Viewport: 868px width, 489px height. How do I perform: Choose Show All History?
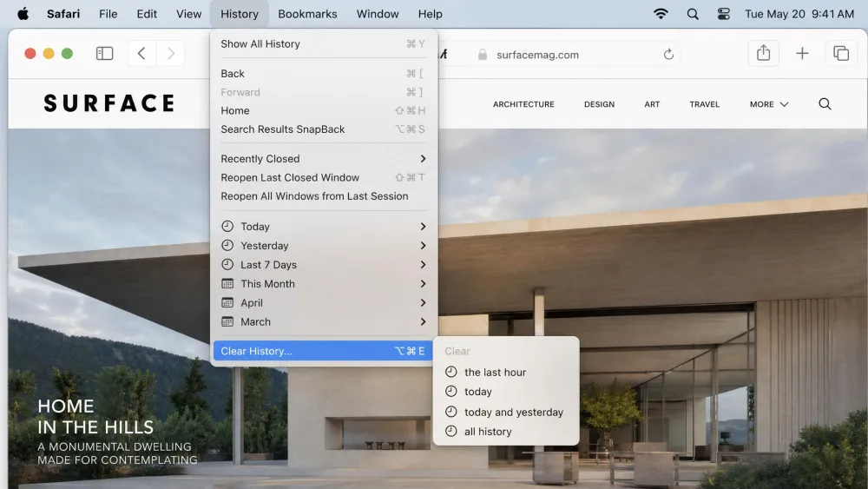[323, 43]
